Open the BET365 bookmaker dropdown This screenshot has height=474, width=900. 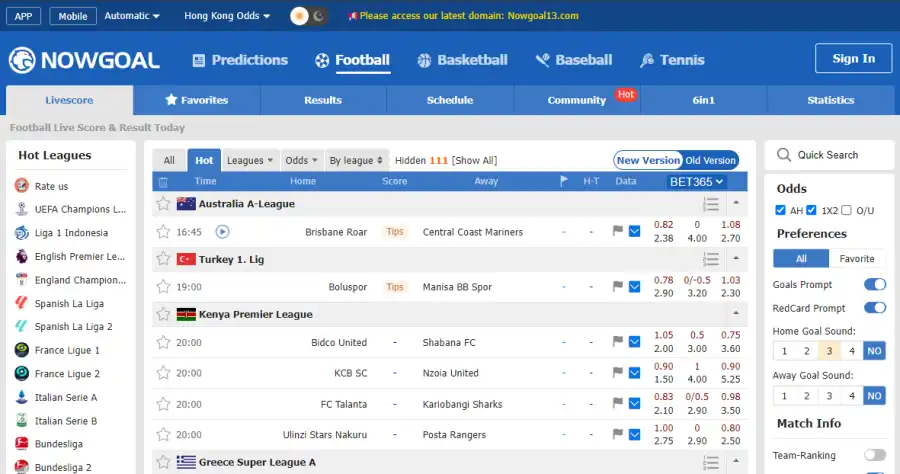tap(695, 182)
